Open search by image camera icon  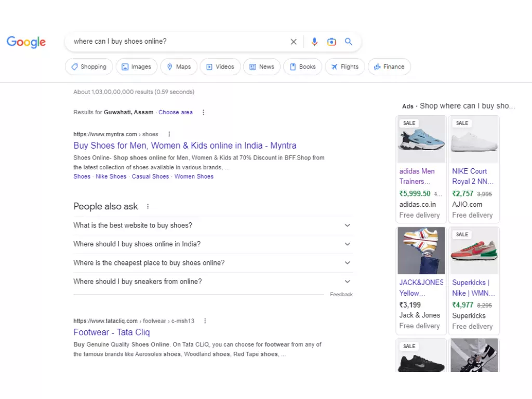coord(331,42)
